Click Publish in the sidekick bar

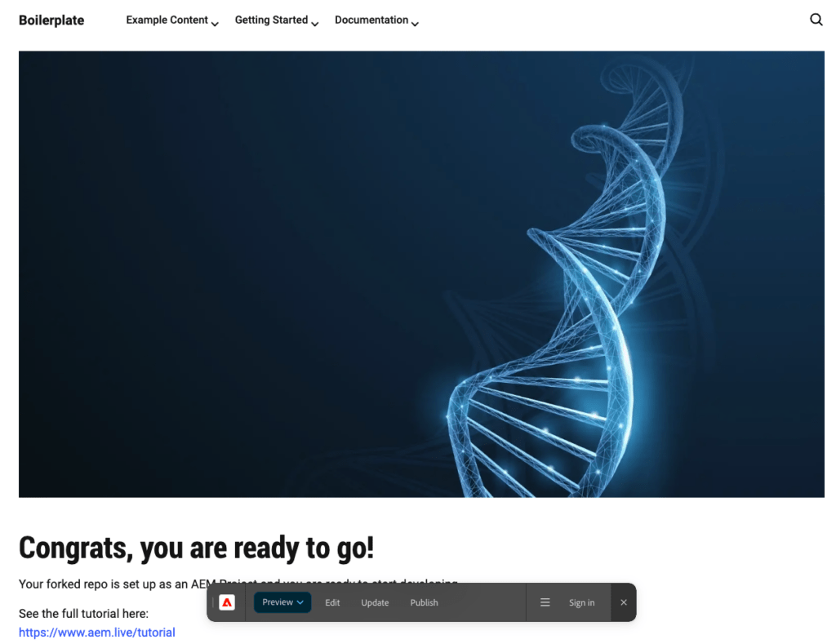[424, 602]
